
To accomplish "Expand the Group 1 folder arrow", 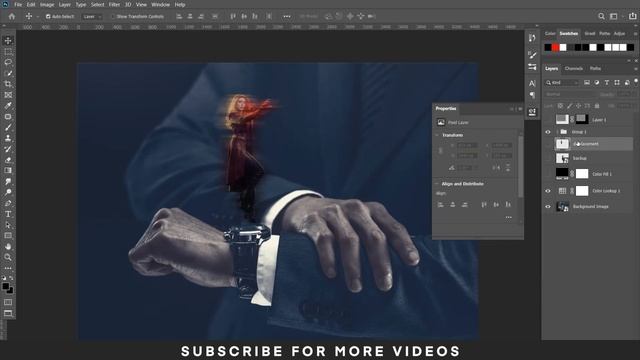I will coord(557,132).
